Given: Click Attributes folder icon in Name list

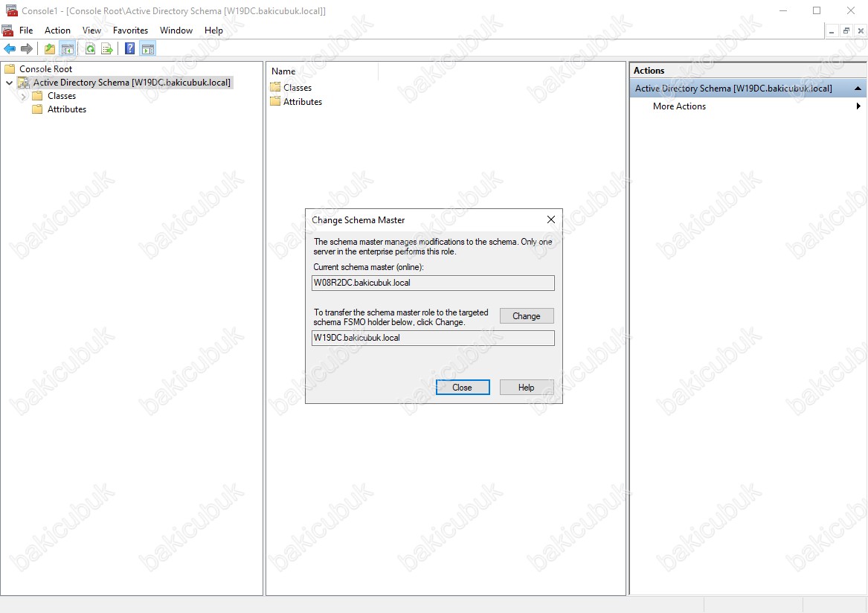Looking at the screenshot, I should (x=275, y=101).
